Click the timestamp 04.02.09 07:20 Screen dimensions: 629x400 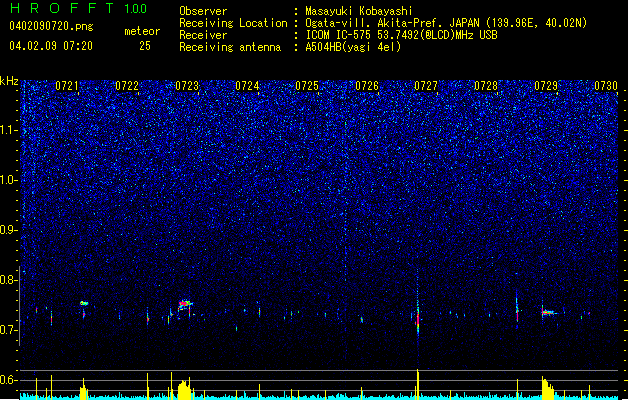point(51,46)
